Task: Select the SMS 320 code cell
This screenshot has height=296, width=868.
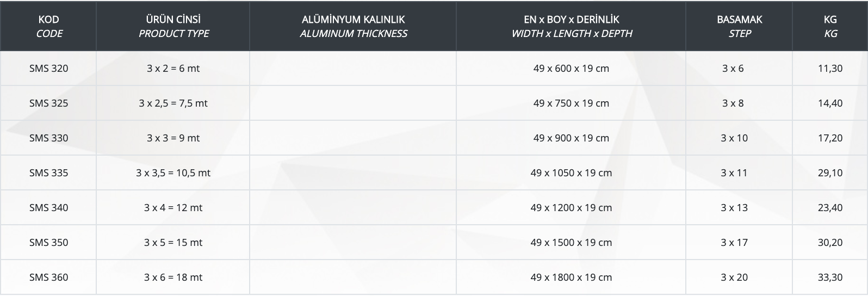Action: coord(49,69)
